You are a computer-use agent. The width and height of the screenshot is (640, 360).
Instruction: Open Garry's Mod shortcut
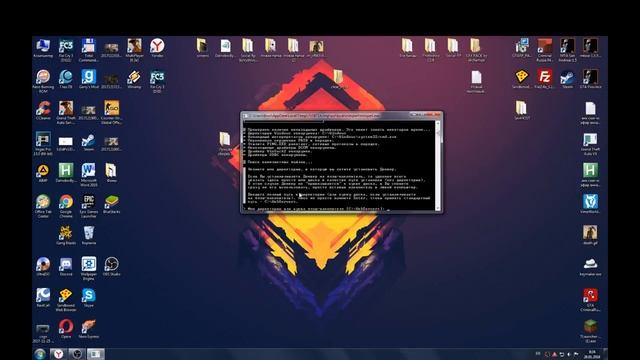pyautogui.click(x=89, y=79)
